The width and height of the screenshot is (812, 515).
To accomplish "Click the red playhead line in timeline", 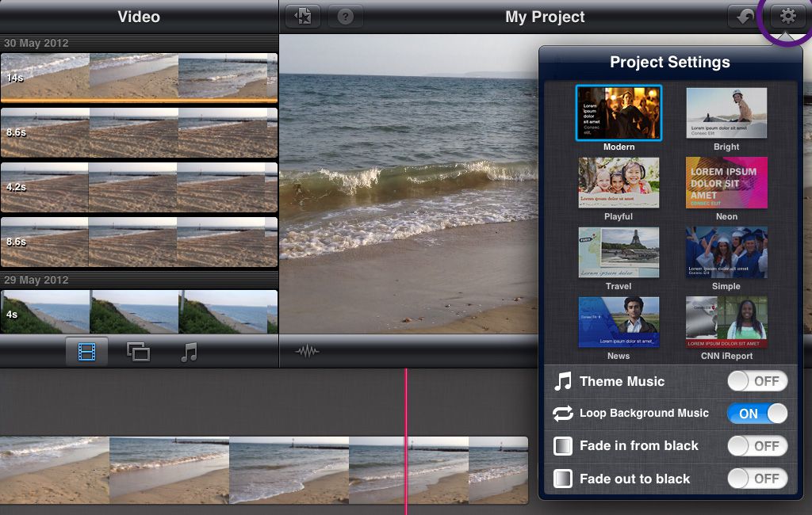I will [406, 441].
